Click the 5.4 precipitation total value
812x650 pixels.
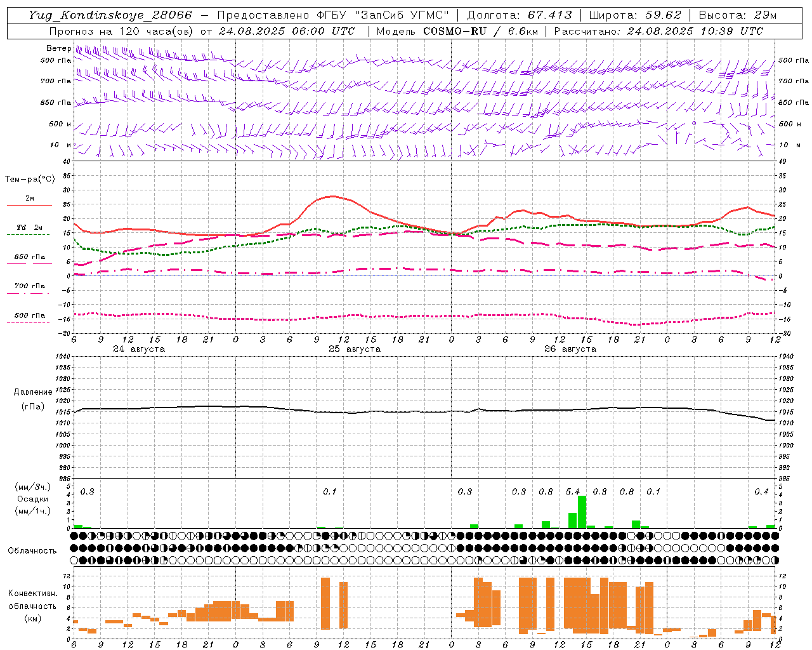coord(573,491)
